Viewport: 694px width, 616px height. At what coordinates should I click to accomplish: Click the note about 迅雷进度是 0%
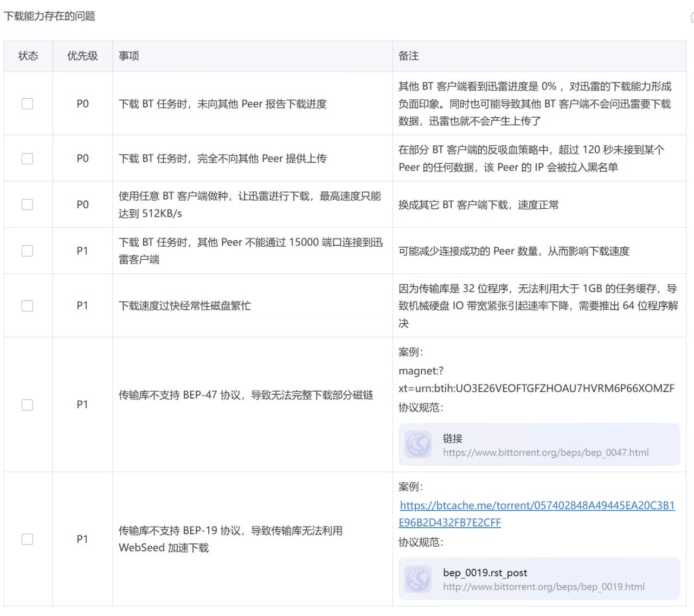[x=535, y=104]
